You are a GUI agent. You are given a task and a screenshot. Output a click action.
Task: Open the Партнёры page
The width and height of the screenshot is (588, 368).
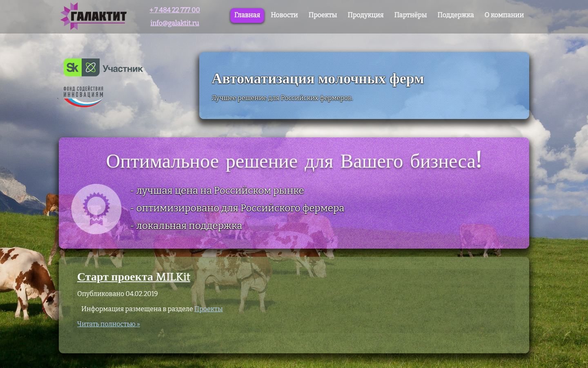click(410, 15)
